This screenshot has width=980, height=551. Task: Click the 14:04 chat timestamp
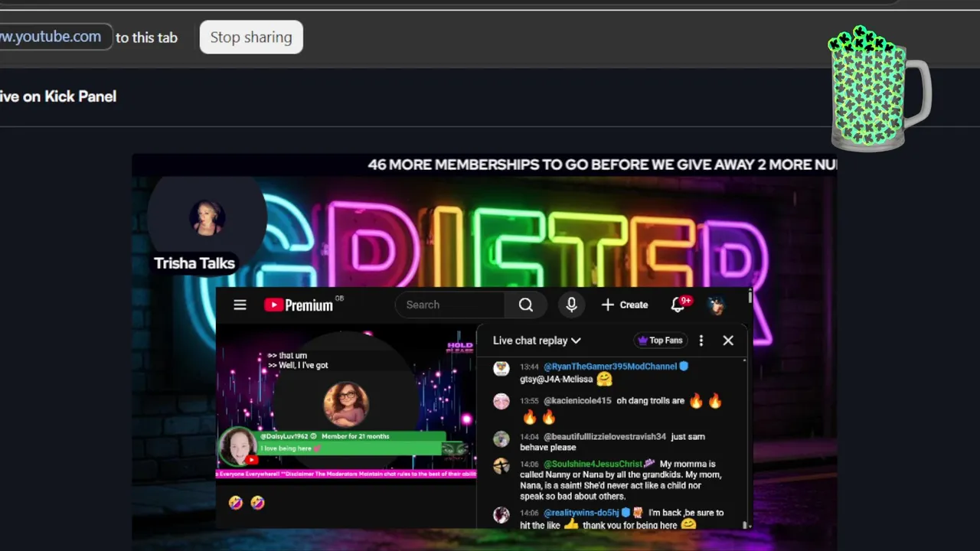coord(529,437)
